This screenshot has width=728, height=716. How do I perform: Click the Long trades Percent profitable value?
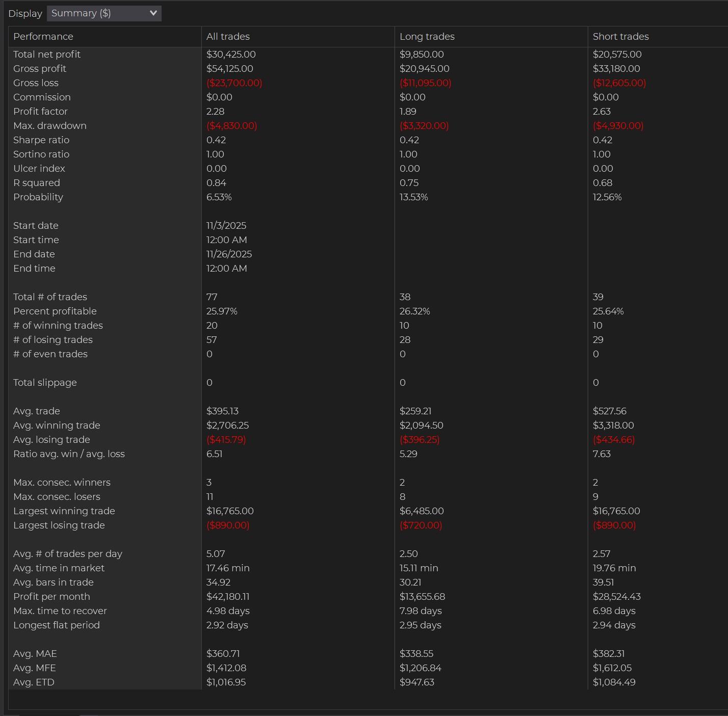414,311
